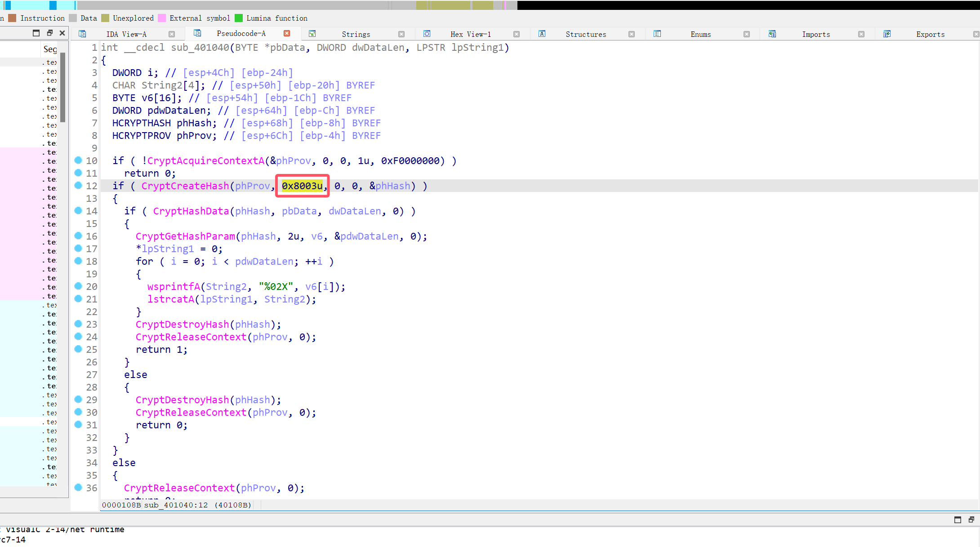Screen dimensions: 980x547
Task: Click CryptAcquireContextA function call
Action: (205, 160)
